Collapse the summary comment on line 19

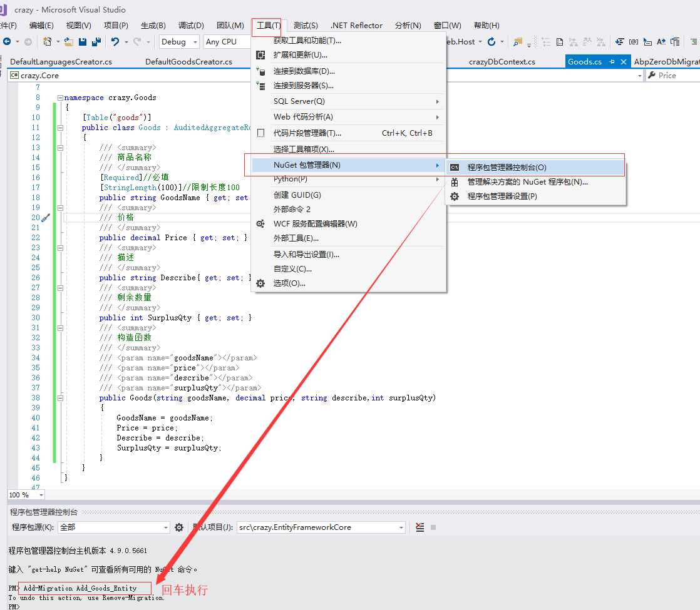(60, 208)
